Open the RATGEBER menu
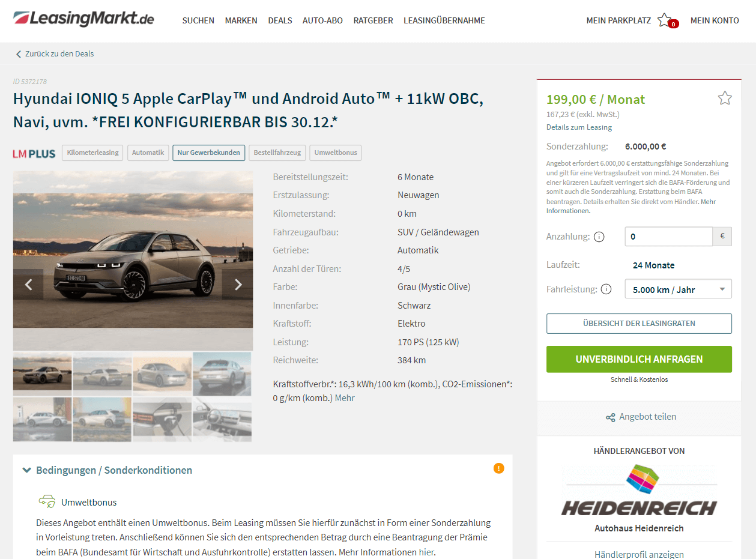 pos(373,20)
